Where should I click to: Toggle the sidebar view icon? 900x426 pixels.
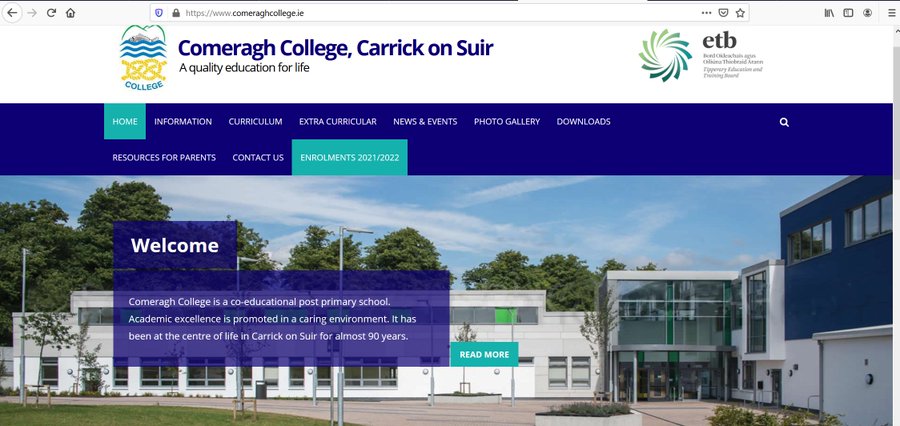pos(848,13)
